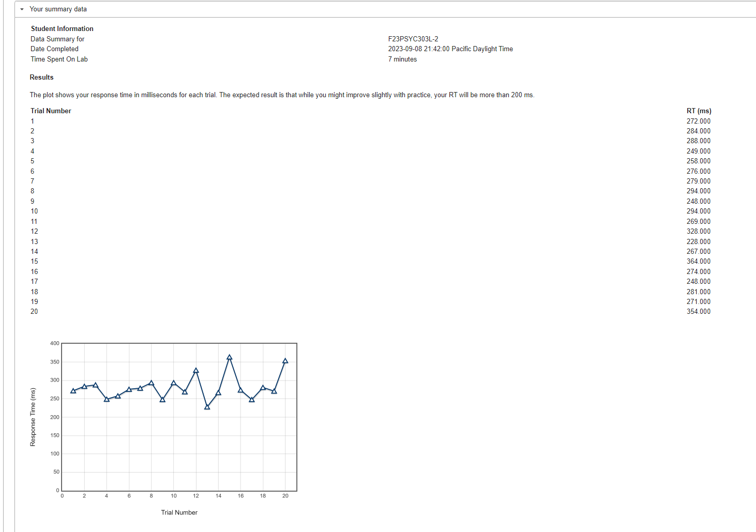Viewport: 756px width, 532px height.
Task: Click the 228.000 lowest response time
Action: point(698,242)
